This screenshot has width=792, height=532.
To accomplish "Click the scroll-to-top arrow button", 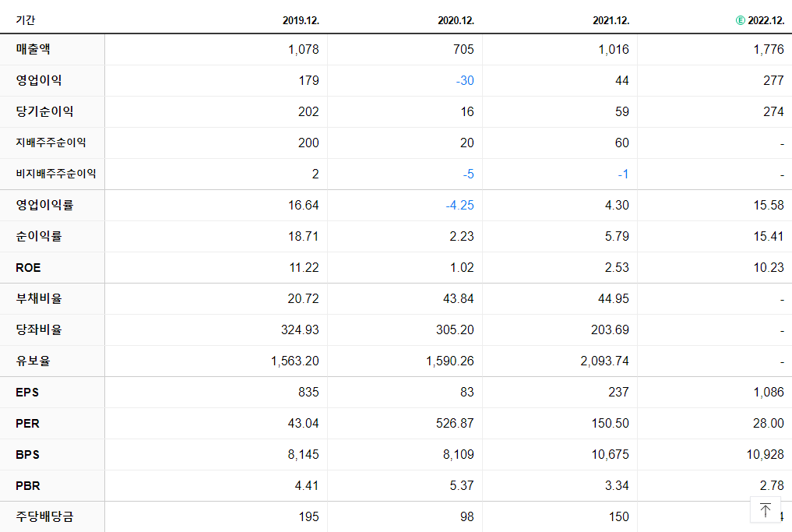I will click(x=766, y=509).
